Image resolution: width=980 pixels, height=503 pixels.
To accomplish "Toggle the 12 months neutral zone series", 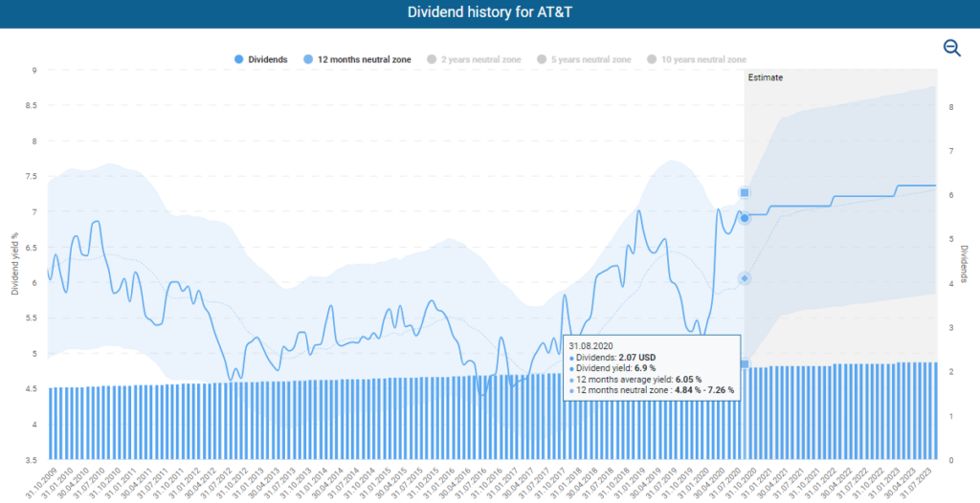I will click(x=357, y=59).
